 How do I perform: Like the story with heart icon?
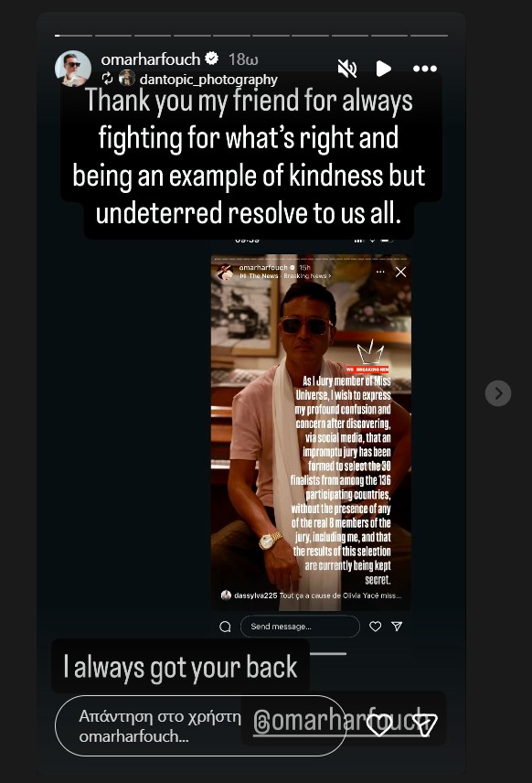(x=378, y=725)
